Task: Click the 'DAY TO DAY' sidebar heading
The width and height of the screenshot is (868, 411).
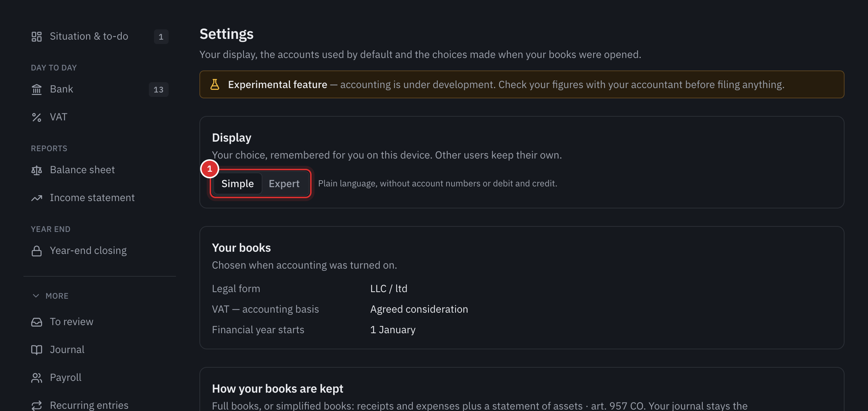Action: [54, 68]
